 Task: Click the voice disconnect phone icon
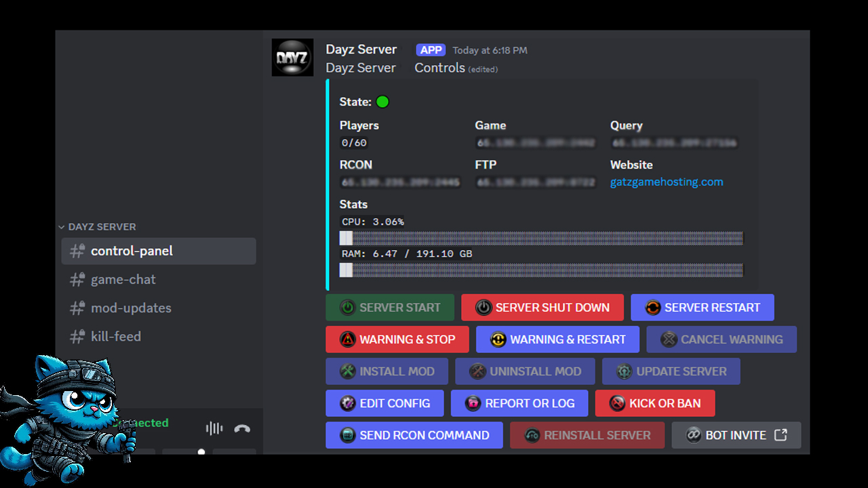(x=242, y=428)
